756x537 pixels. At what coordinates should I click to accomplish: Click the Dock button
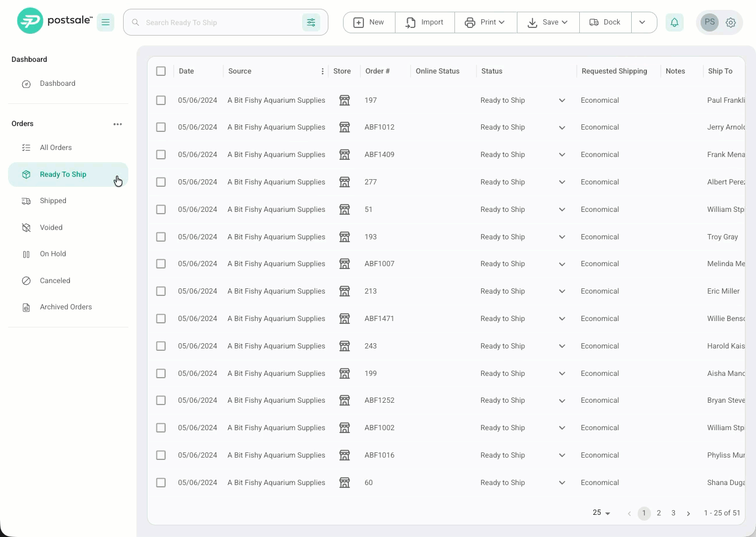(605, 22)
